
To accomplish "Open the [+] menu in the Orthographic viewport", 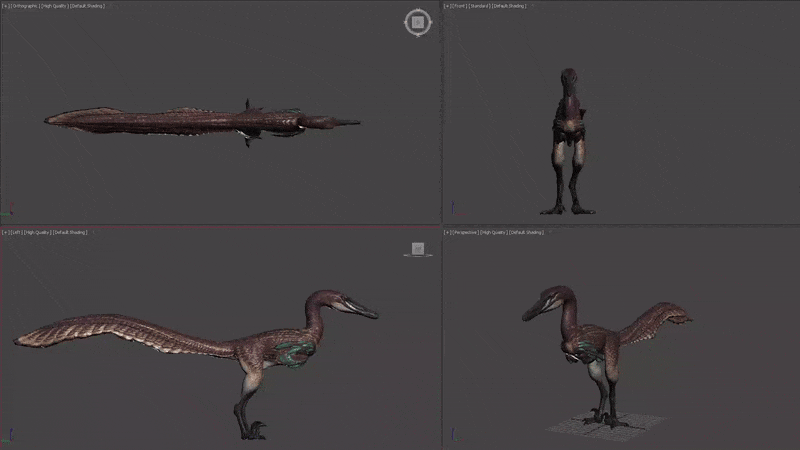I will point(5,6).
